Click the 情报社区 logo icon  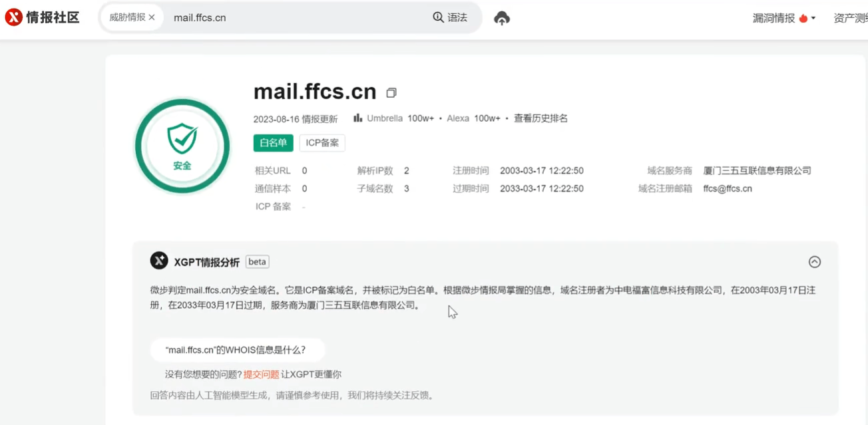(13, 17)
